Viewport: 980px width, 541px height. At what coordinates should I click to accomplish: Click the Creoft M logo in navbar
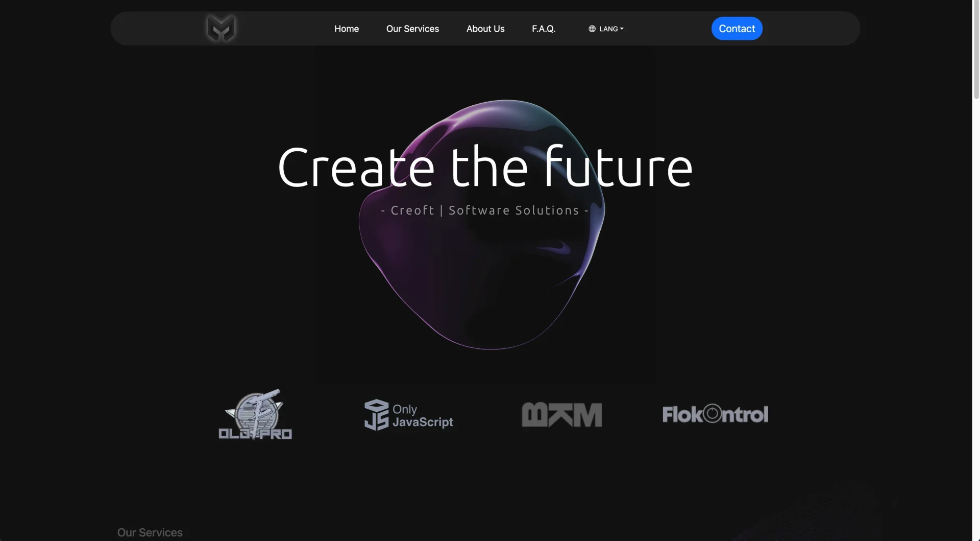(x=220, y=28)
